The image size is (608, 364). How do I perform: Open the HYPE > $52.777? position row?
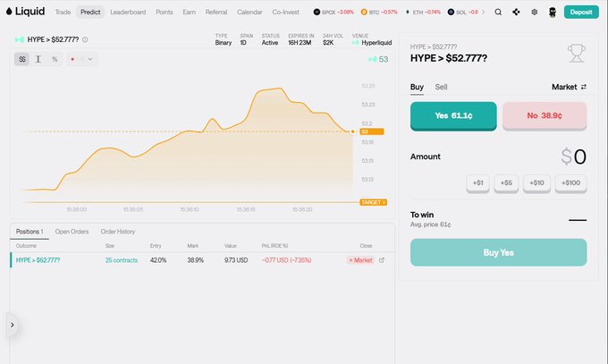202,260
